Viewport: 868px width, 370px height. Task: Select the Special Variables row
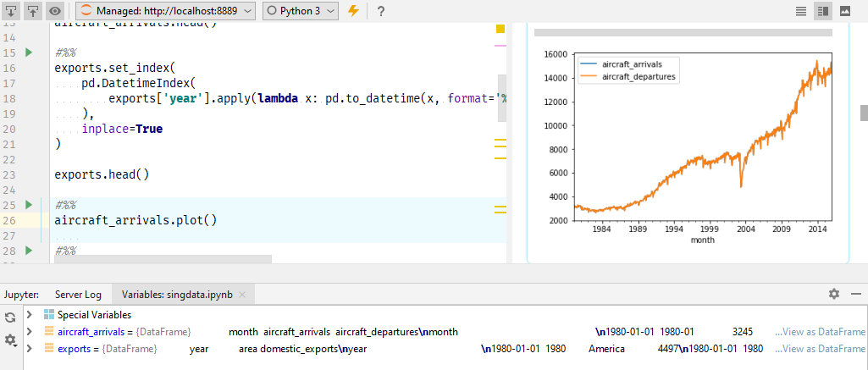445,315
